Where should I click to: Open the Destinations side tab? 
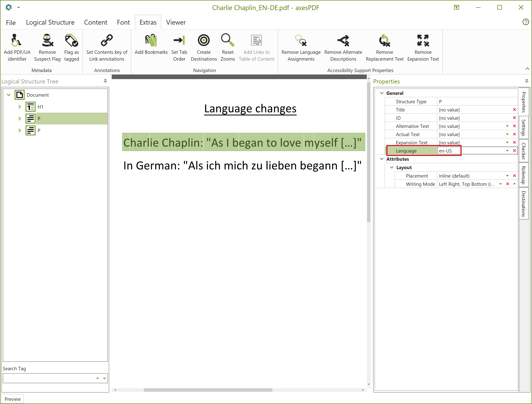(x=524, y=203)
